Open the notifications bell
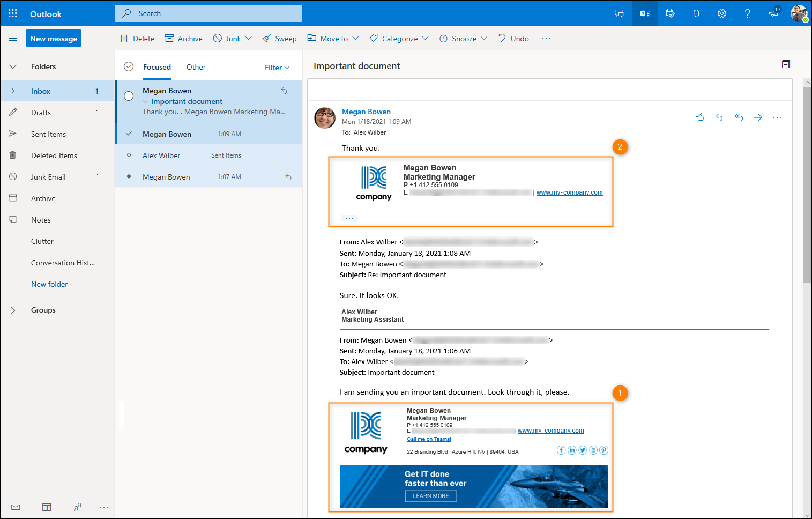812x519 pixels. point(696,13)
